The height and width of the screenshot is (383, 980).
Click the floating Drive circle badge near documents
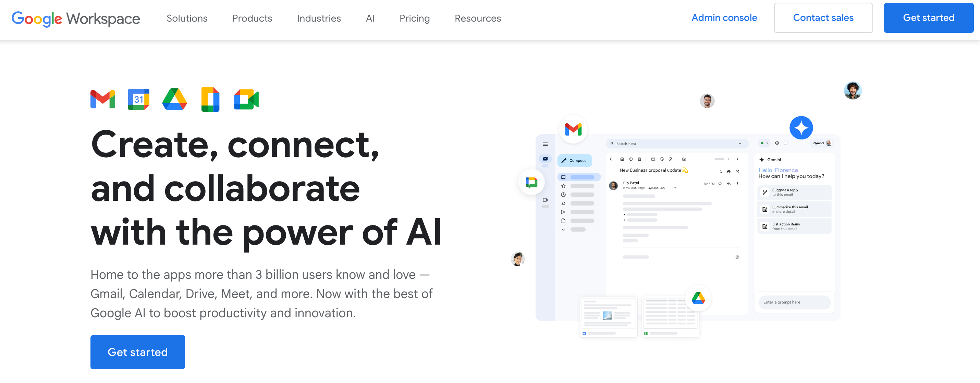click(698, 298)
